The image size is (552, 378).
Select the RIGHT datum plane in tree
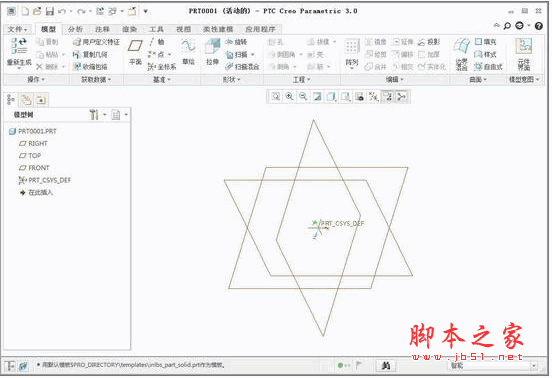point(33,143)
